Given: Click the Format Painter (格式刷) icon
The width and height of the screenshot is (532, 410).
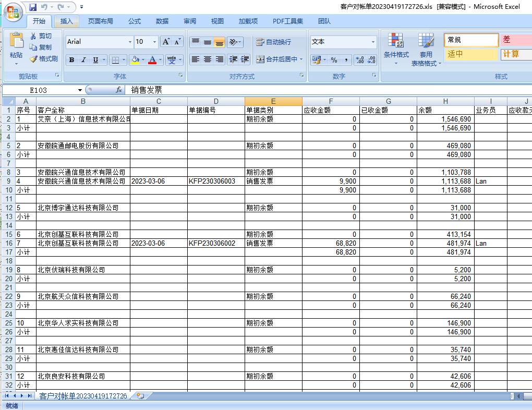Looking at the screenshot, I should coord(34,59).
